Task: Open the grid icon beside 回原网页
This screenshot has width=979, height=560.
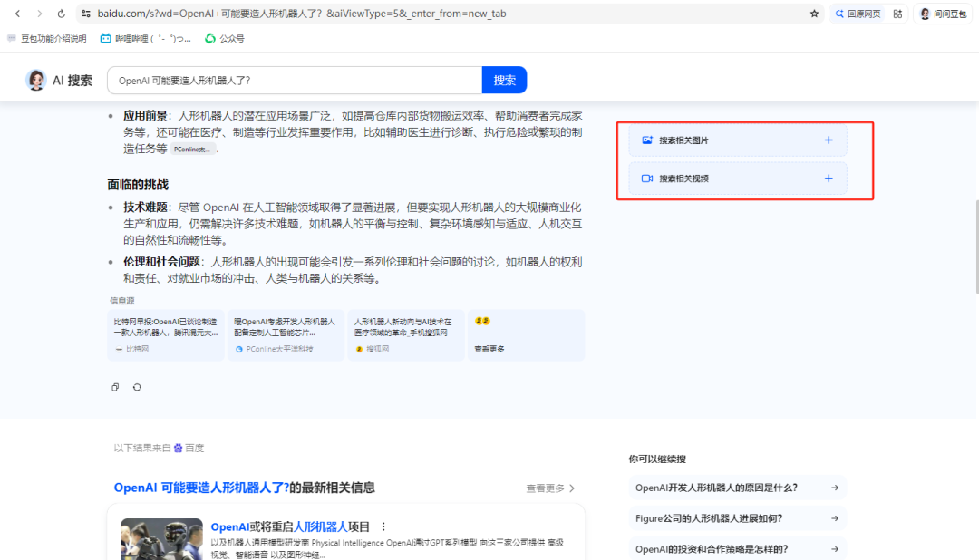Action: point(897,14)
